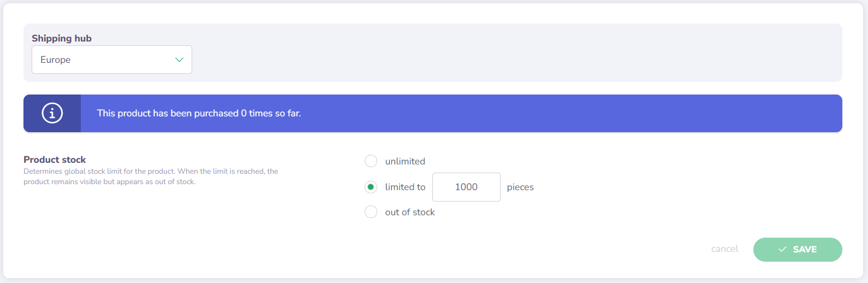The image size is (868, 283).
Task: Click the checkmark icon on Save button
Action: click(782, 249)
